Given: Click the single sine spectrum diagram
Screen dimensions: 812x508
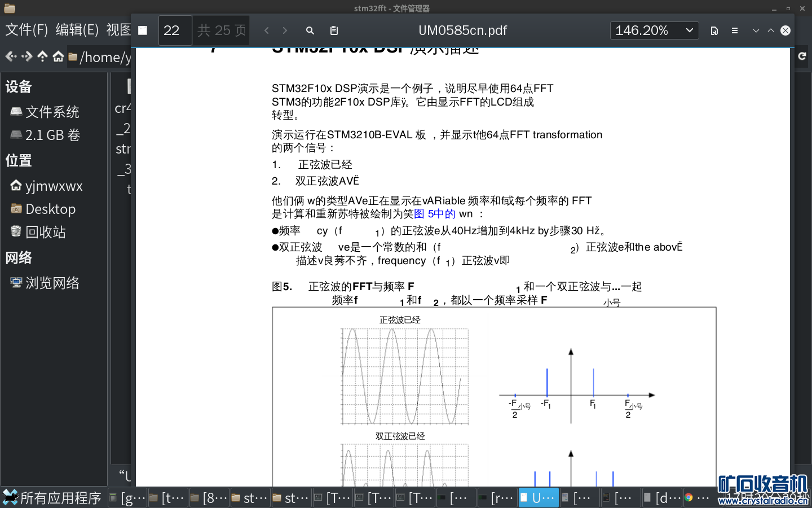Looking at the screenshot, I should pos(576,386).
